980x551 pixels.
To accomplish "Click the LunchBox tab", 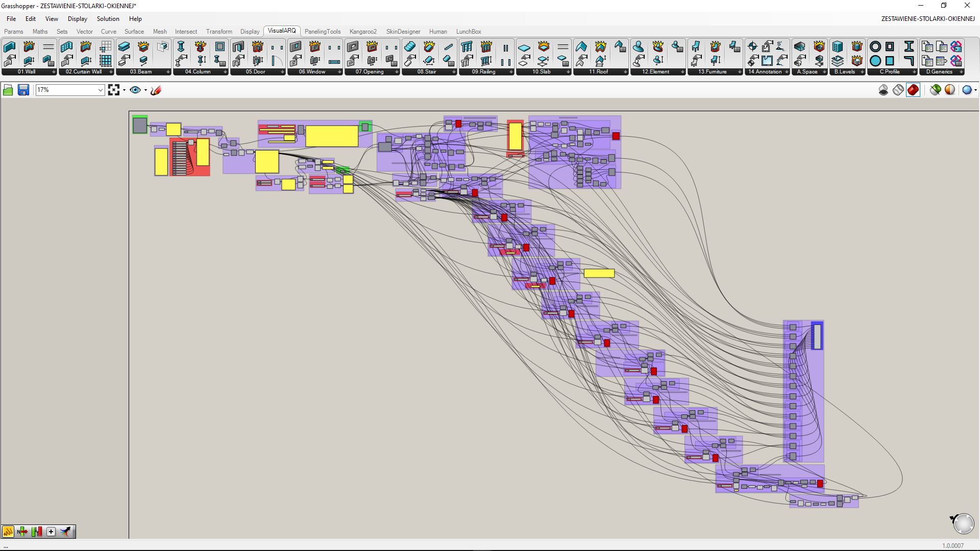I will click(469, 32).
